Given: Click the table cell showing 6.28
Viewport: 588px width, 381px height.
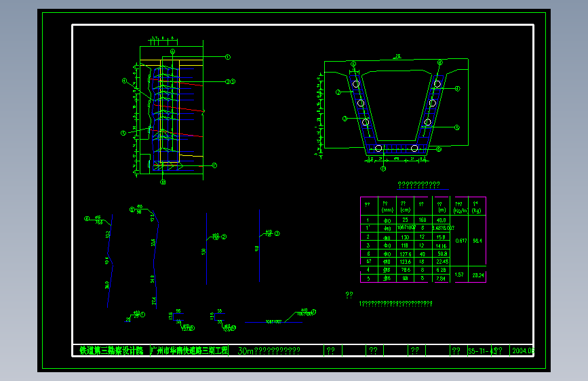Looking at the screenshot, I should coord(442,270).
